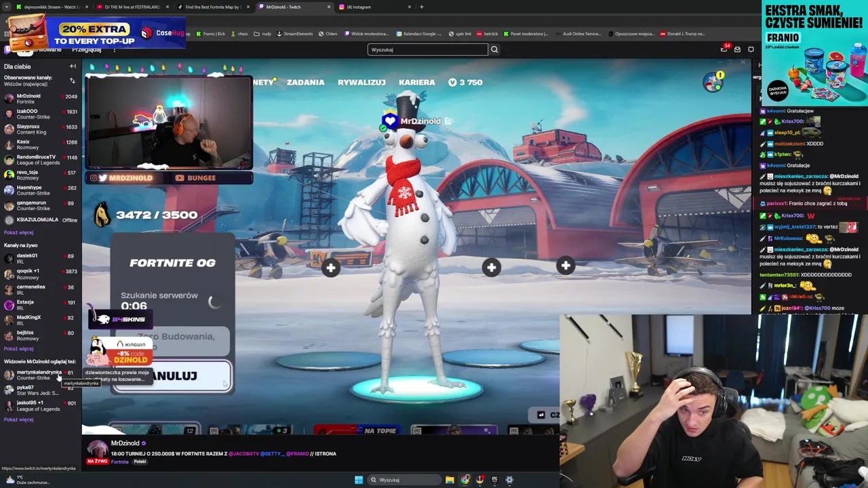This screenshot has width=868, height=488.
Task: Open the StreamElements bookmark
Action: click(295, 33)
